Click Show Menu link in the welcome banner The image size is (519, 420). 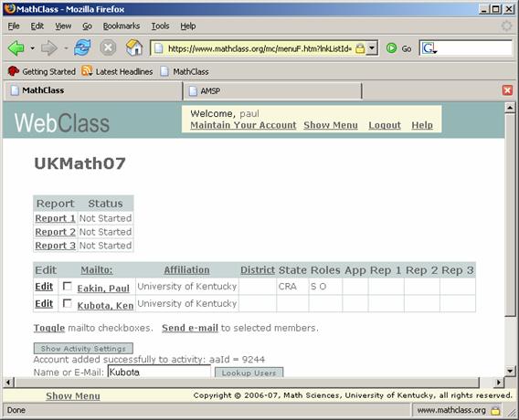[x=331, y=125]
